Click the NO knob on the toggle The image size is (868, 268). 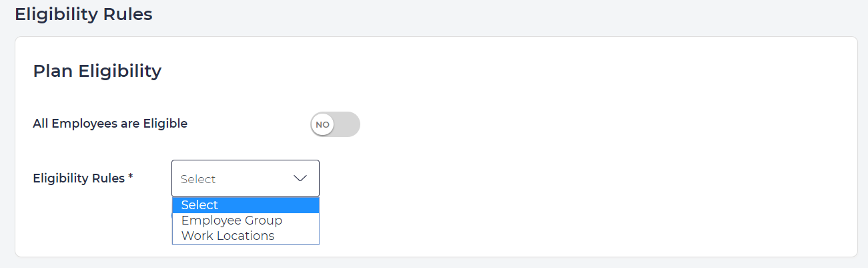pyautogui.click(x=323, y=124)
